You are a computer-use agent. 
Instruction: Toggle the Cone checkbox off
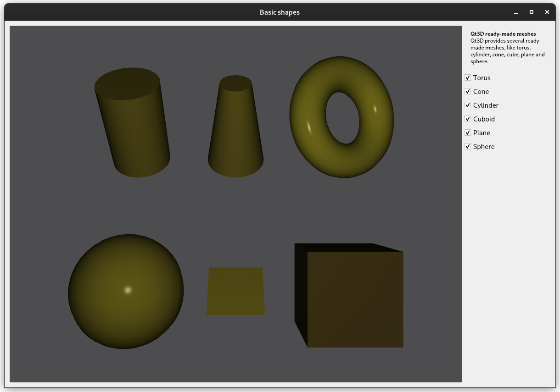468,92
